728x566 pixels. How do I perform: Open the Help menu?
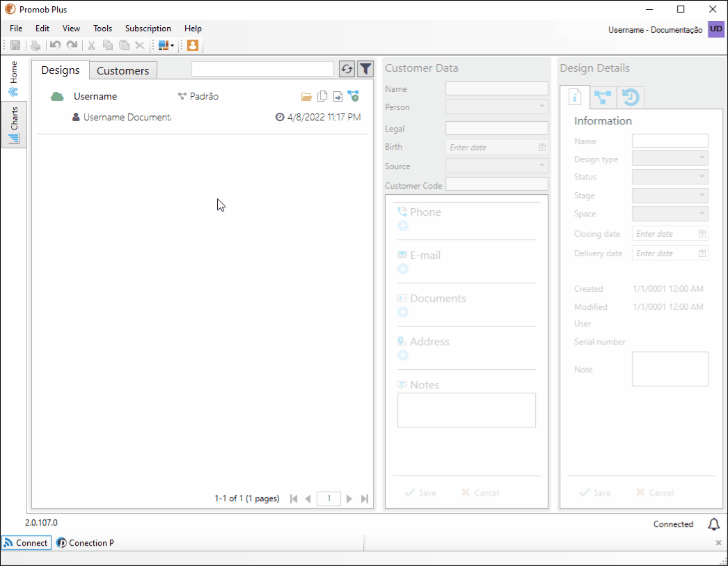(x=193, y=29)
